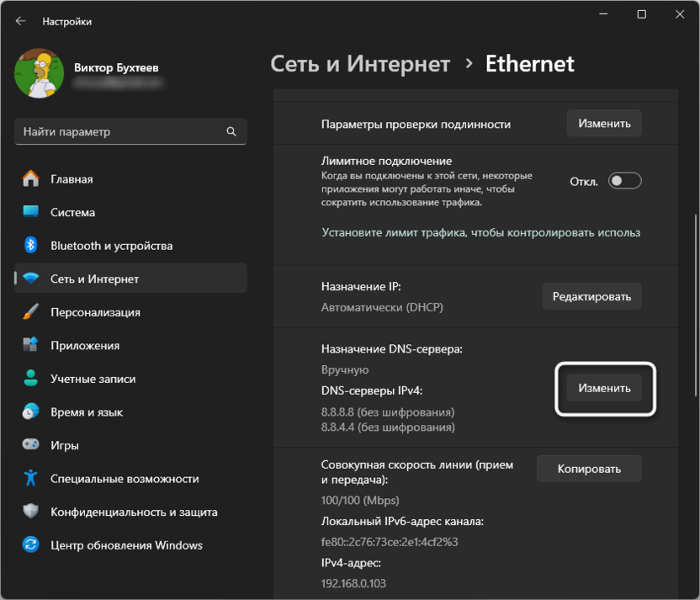Open the Система settings section
The width and height of the screenshot is (700, 600).
(72, 213)
